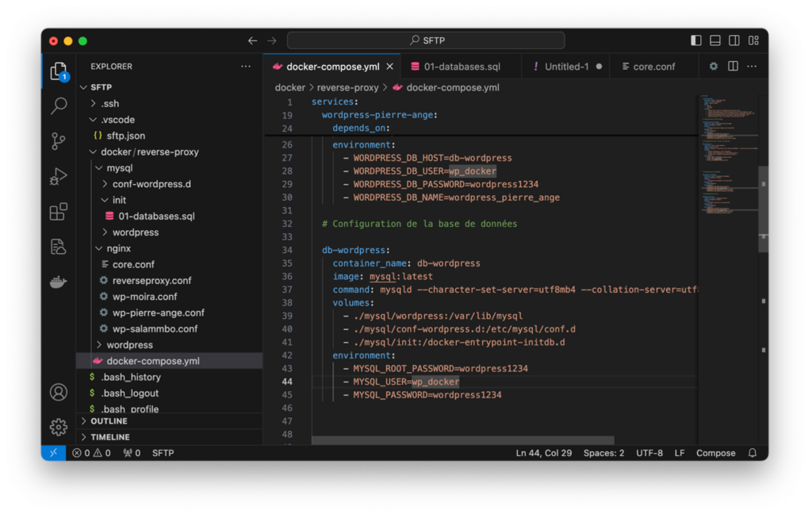The width and height of the screenshot is (812, 518).
Task: Close the docker-compose.yml tab
Action: tap(390, 67)
